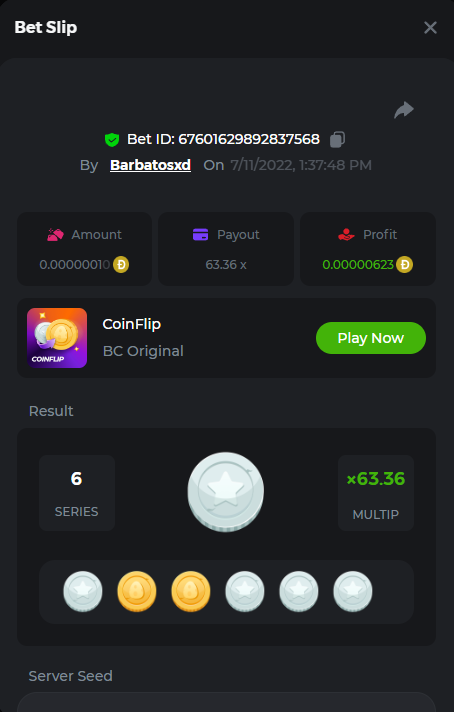Click the green verified shield icon

pos(112,139)
